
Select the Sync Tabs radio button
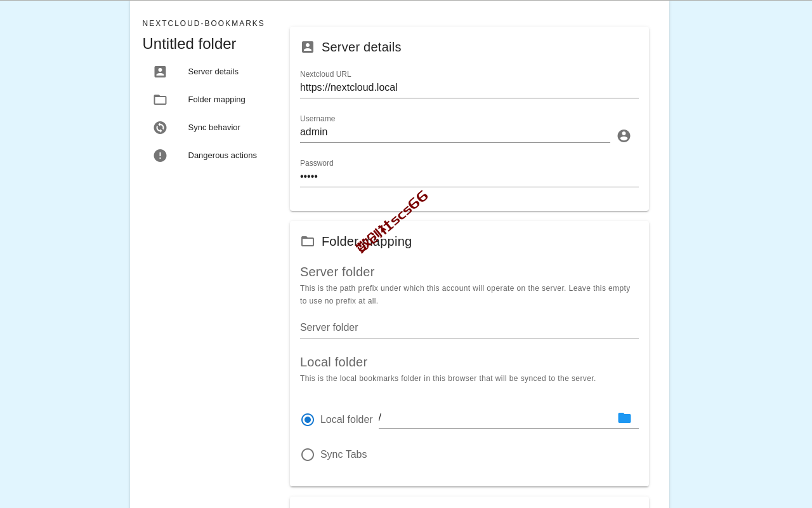point(308,455)
